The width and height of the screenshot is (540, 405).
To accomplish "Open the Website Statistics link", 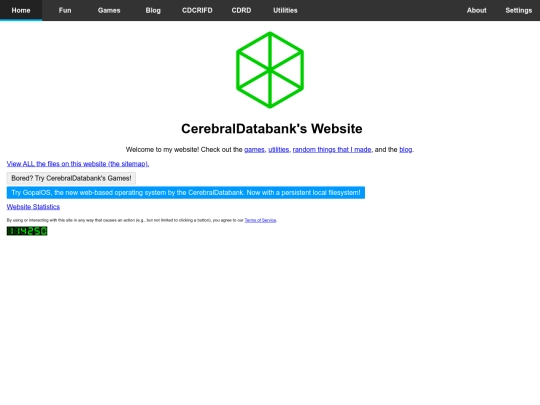I will (33, 207).
